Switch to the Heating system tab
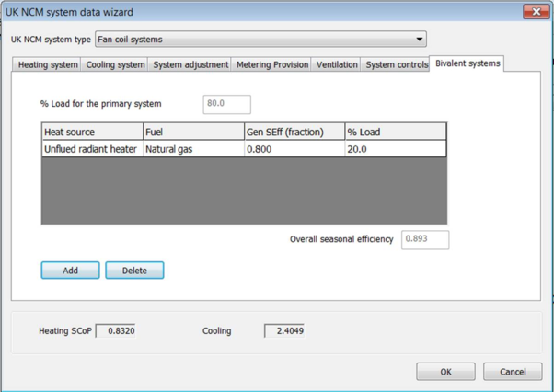The image size is (554, 392). (48, 65)
